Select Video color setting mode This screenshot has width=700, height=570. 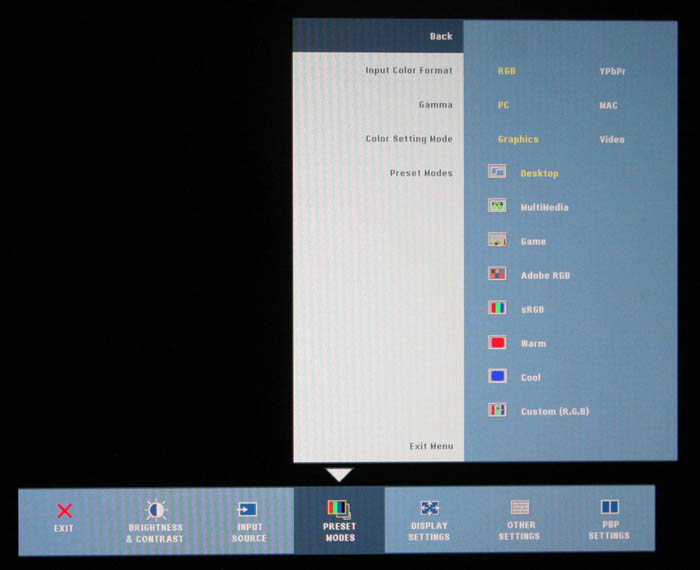tap(612, 139)
